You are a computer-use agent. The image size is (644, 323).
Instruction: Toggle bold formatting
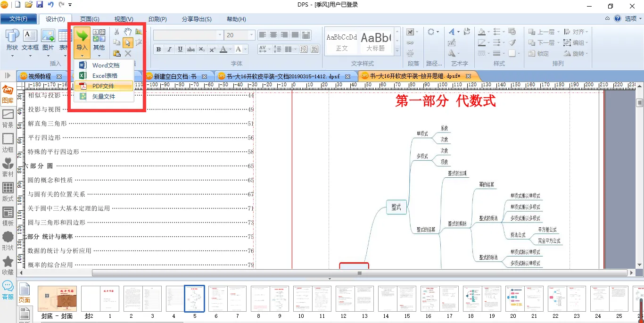tap(158, 50)
